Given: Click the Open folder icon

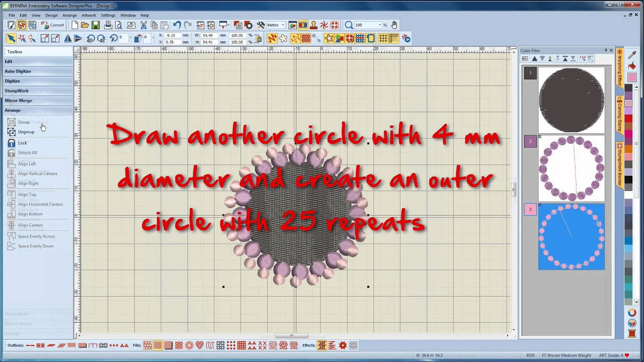Looking at the screenshot, I should [85, 25].
